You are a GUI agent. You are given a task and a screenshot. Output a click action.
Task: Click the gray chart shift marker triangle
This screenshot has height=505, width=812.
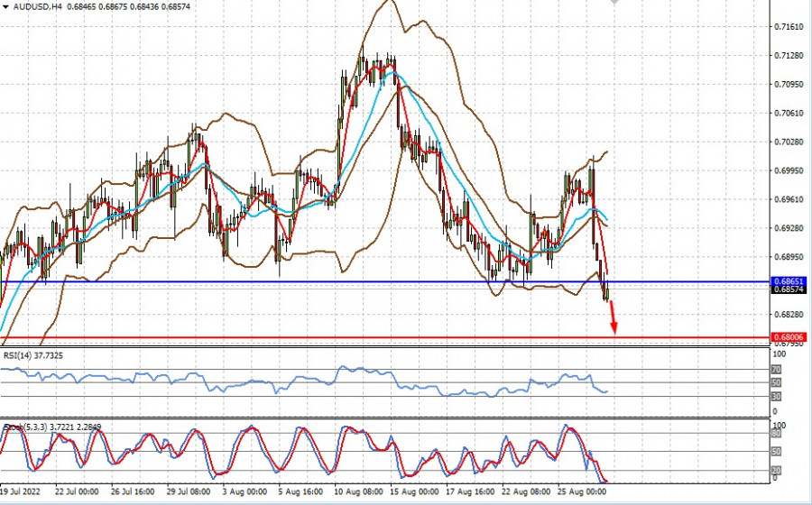[x=614, y=4]
